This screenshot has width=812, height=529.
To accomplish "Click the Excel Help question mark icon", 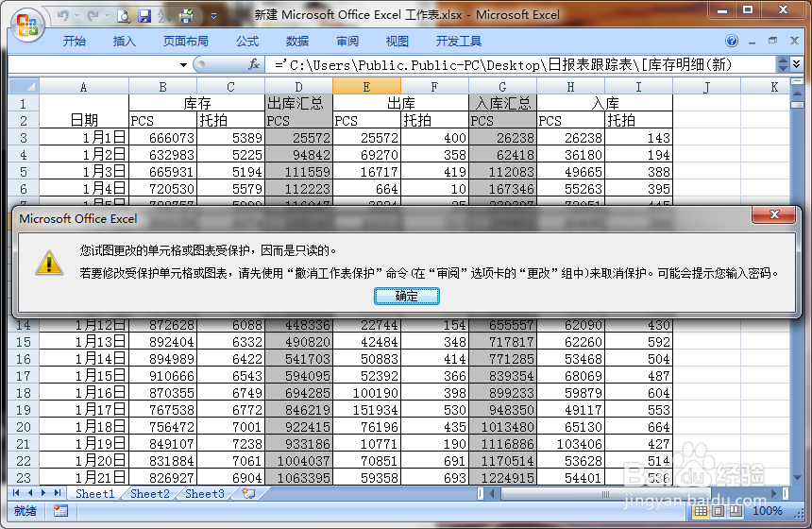I will [731, 41].
